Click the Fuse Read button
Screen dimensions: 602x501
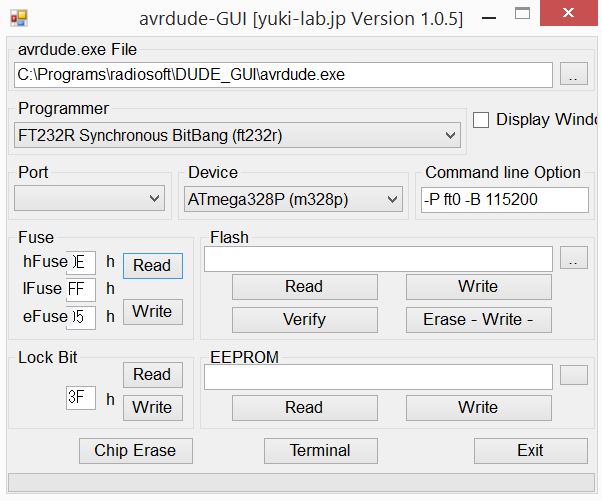point(152,266)
